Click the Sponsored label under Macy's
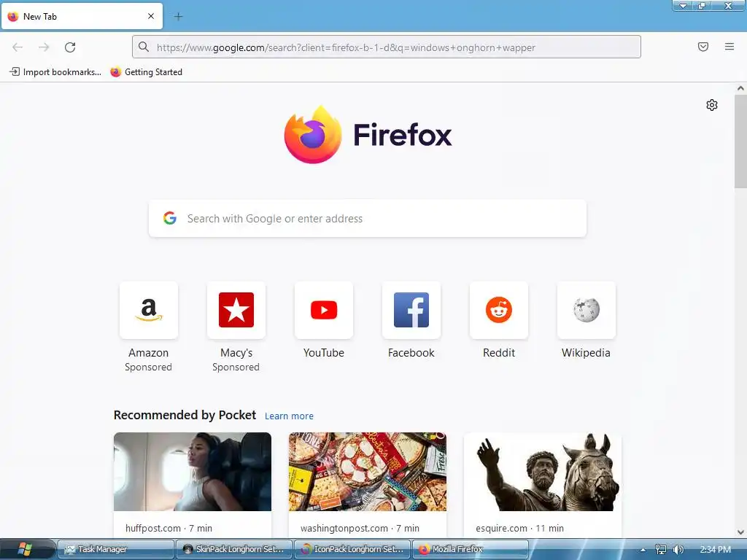The height and width of the screenshot is (560, 747). pyautogui.click(x=236, y=367)
